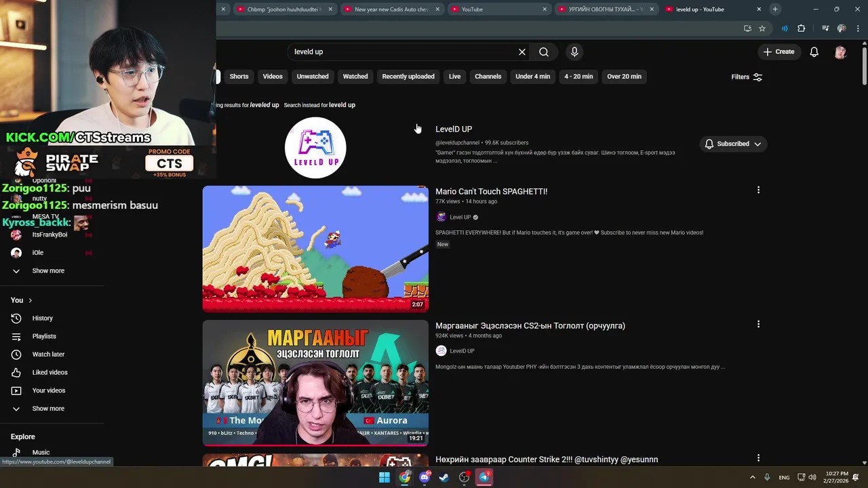Open search Filters panel

tap(747, 77)
